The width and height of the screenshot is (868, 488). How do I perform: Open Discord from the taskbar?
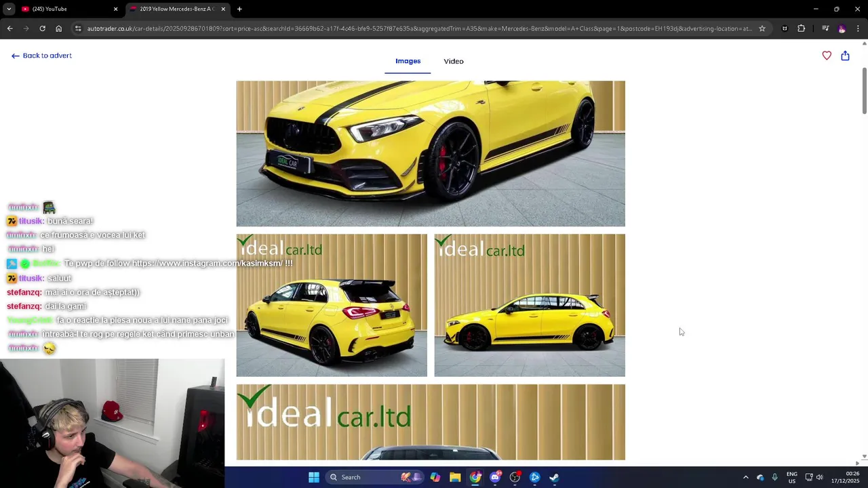(495, 477)
